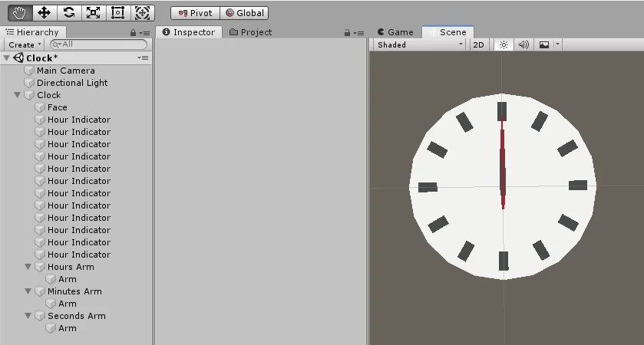Open scene effects dropdown arrow
Viewport: 644px width, 345px height.
coord(557,44)
